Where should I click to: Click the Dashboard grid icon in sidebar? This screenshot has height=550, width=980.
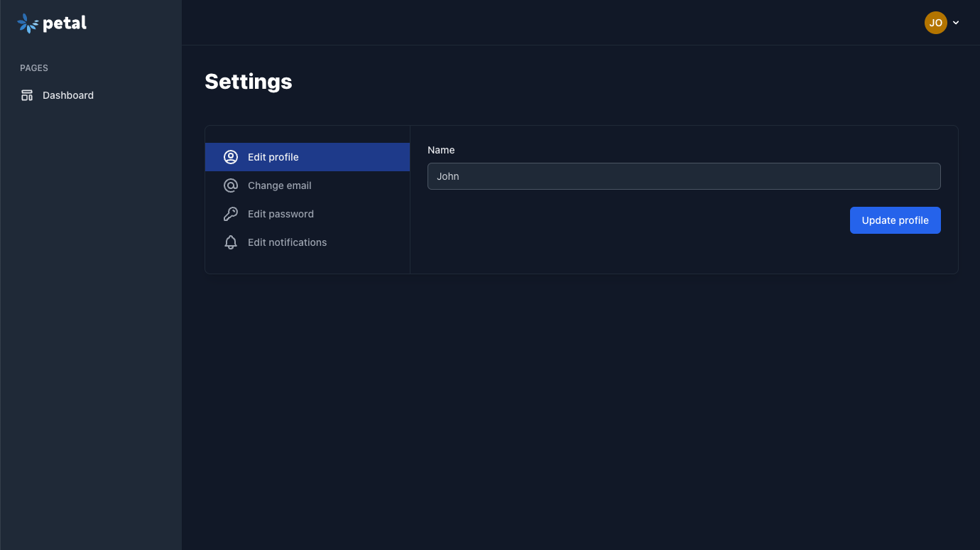[x=26, y=95]
